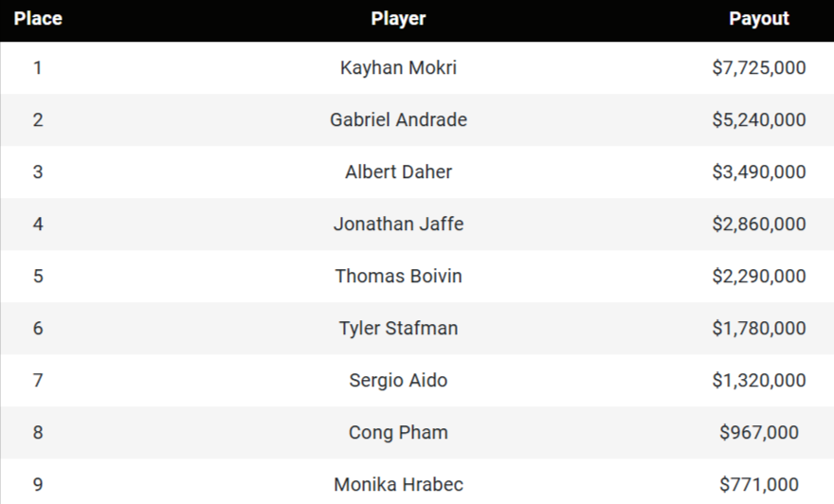
Task: Click the $3,490,000 payout amount
Action: click(x=759, y=172)
